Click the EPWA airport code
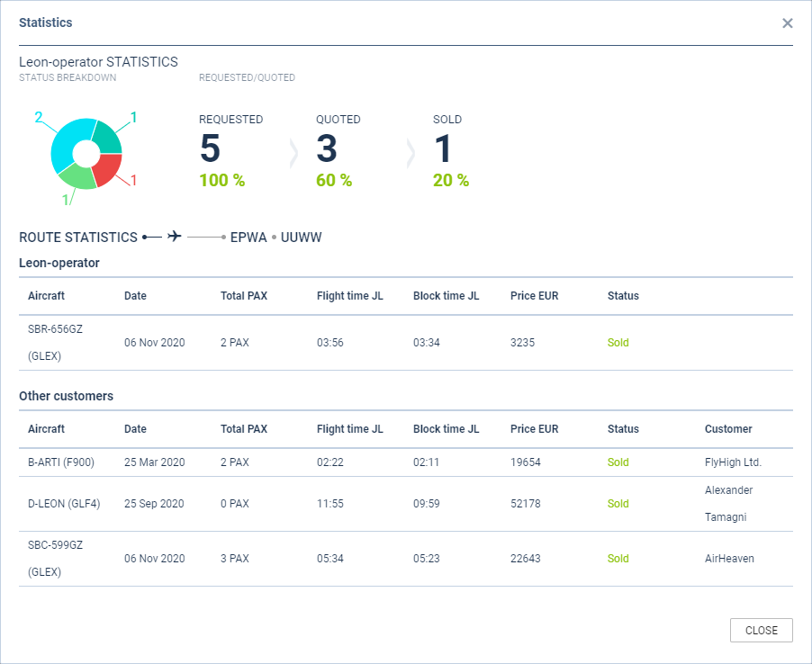812x664 pixels. (x=248, y=237)
